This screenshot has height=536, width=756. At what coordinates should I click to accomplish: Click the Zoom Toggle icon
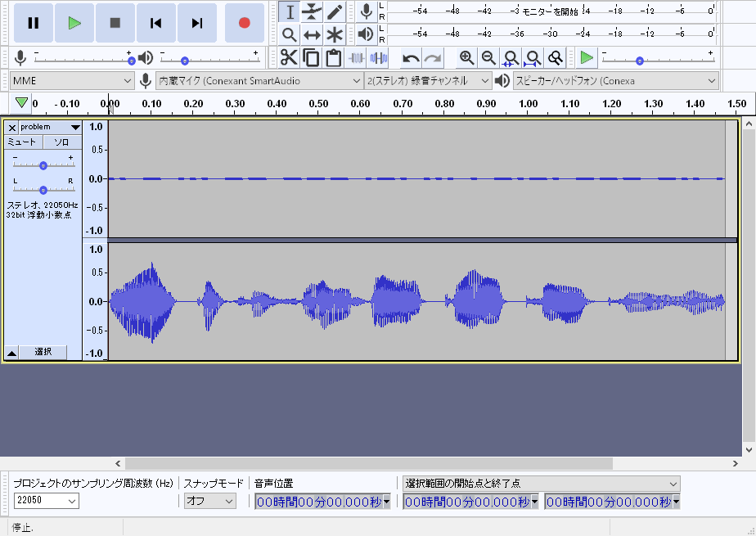click(x=555, y=58)
